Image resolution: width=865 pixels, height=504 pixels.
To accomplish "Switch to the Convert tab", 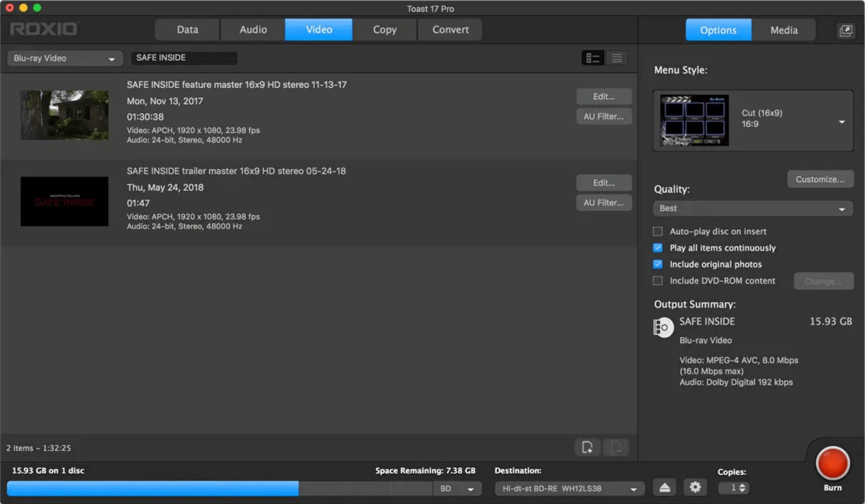I will click(x=450, y=30).
